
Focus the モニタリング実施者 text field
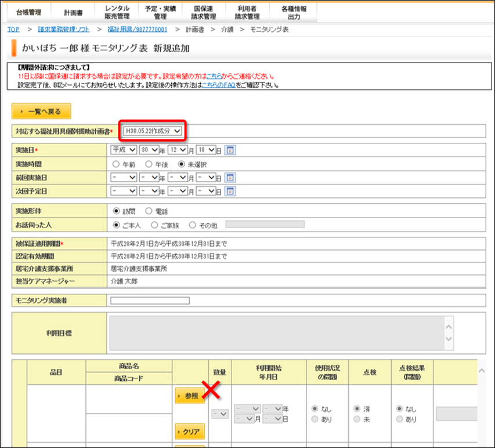[150, 300]
